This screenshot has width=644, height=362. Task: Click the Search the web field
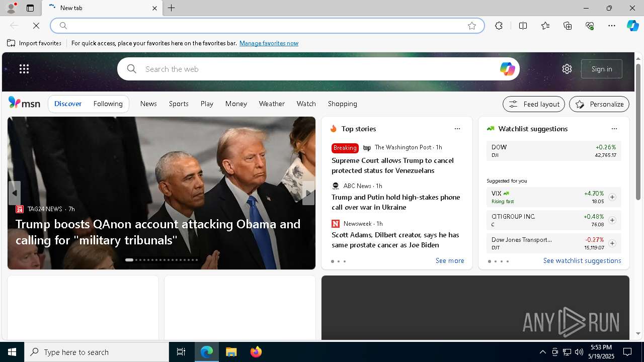[318, 69]
